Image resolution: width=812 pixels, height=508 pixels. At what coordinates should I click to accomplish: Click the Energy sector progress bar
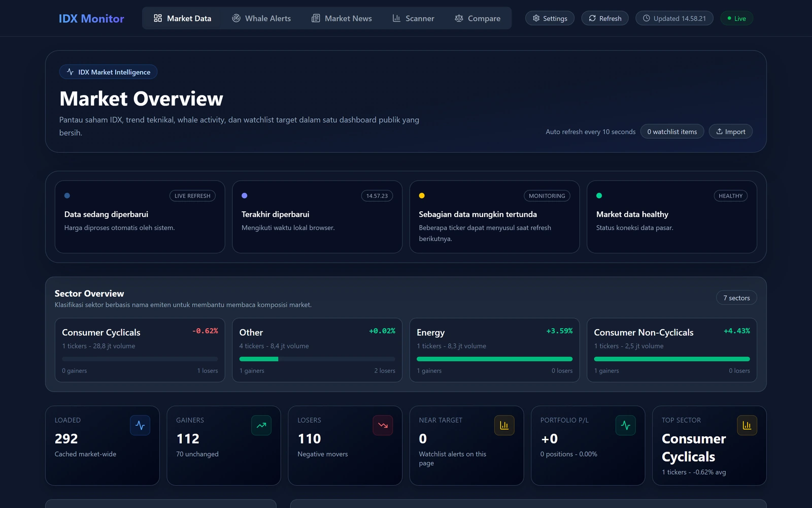click(x=494, y=359)
